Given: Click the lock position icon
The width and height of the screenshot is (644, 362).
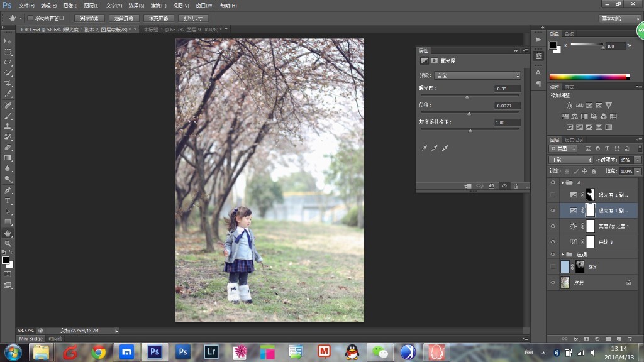Looking at the screenshot, I should [x=584, y=171].
